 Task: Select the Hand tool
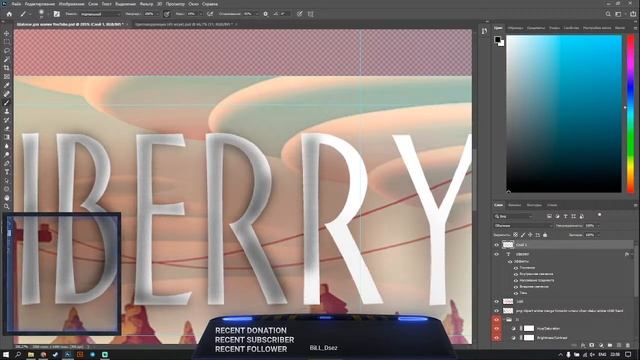(7, 198)
